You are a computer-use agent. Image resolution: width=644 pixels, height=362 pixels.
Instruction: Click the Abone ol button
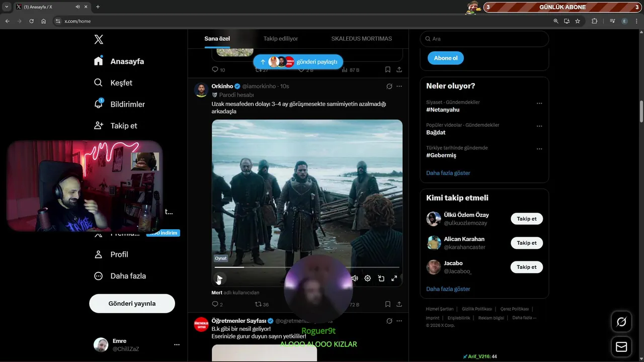pyautogui.click(x=446, y=58)
